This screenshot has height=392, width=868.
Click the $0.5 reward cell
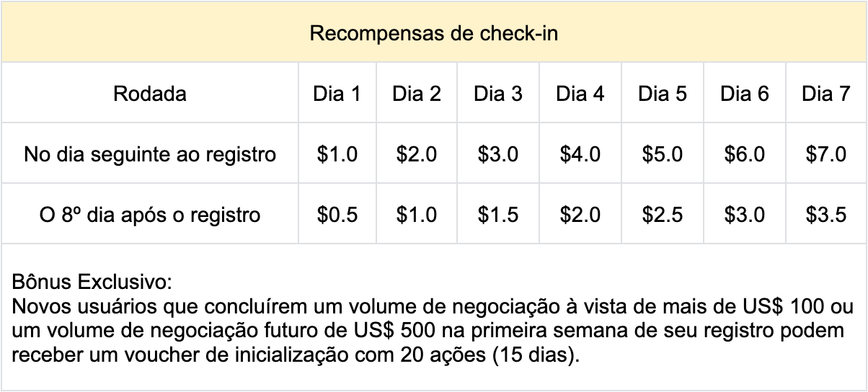click(337, 215)
